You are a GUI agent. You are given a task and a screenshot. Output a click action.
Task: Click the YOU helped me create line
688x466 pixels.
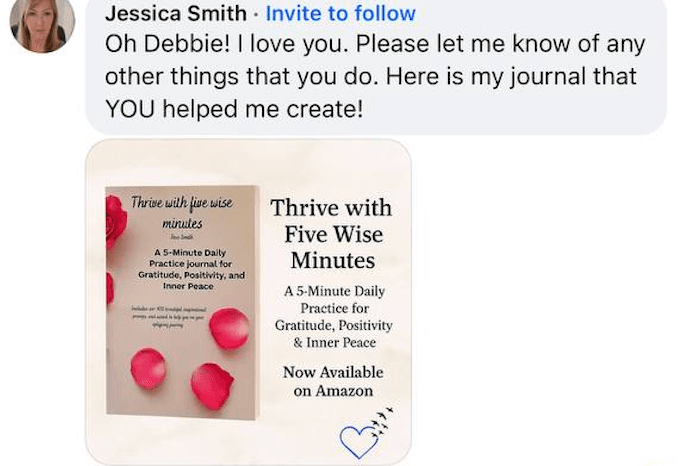[x=234, y=109]
